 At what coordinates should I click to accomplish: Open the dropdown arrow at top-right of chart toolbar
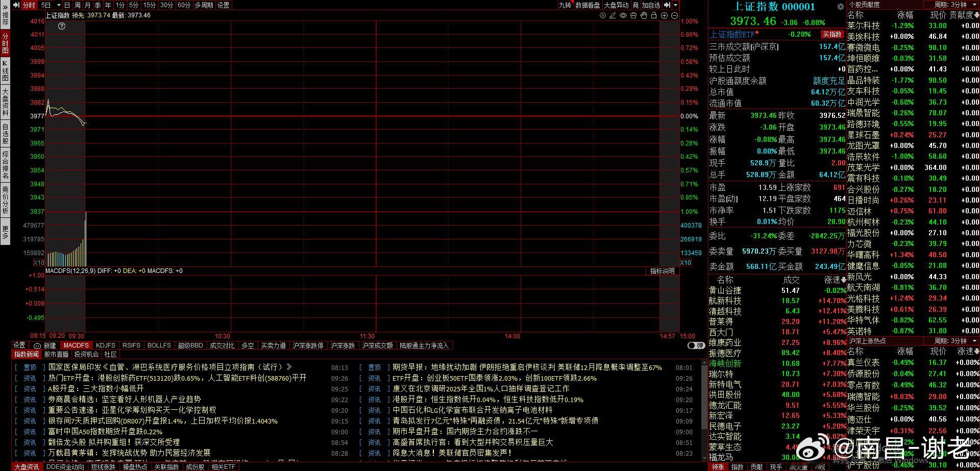676,5
